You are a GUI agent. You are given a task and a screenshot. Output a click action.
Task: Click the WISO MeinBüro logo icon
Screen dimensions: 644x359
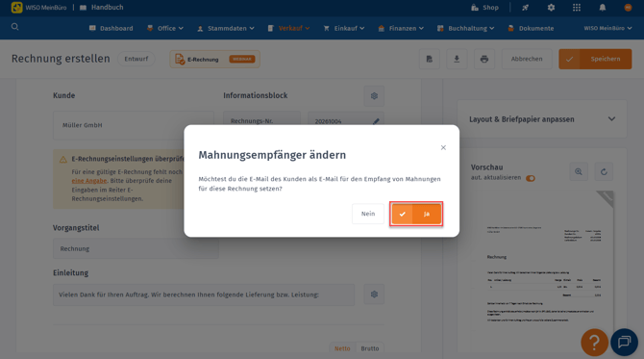click(x=16, y=8)
